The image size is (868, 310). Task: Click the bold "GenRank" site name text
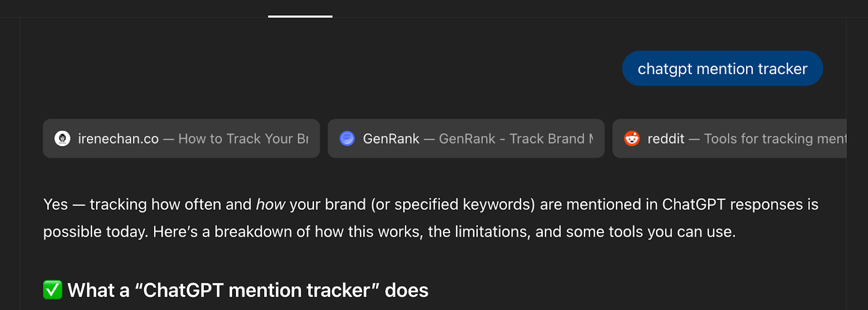point(391,139)
